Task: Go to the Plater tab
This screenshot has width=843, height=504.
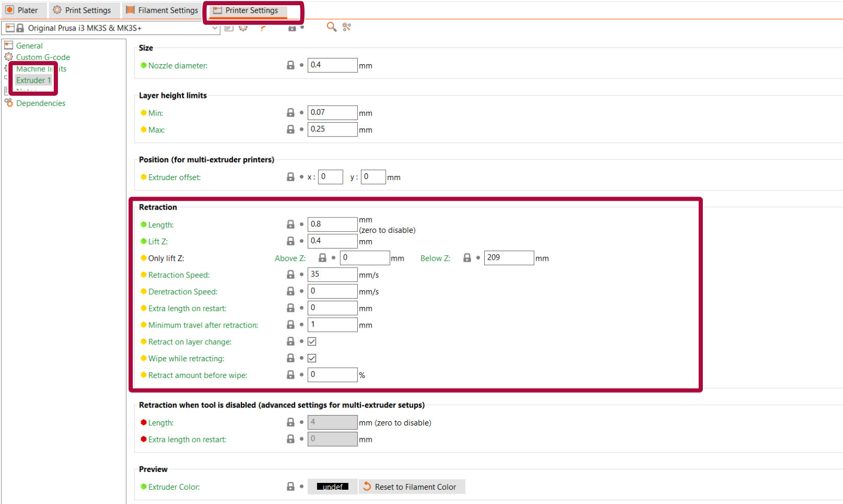Action: click(x=22, y=10)
